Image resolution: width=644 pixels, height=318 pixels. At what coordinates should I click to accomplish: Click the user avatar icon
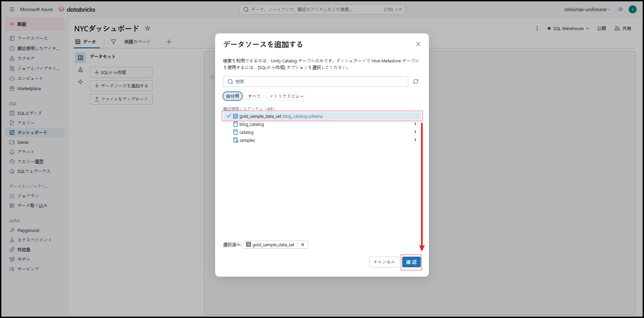point(633,9)
